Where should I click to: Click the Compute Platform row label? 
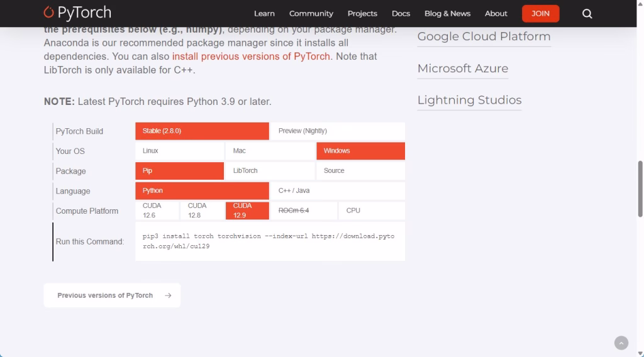[87, 211]
